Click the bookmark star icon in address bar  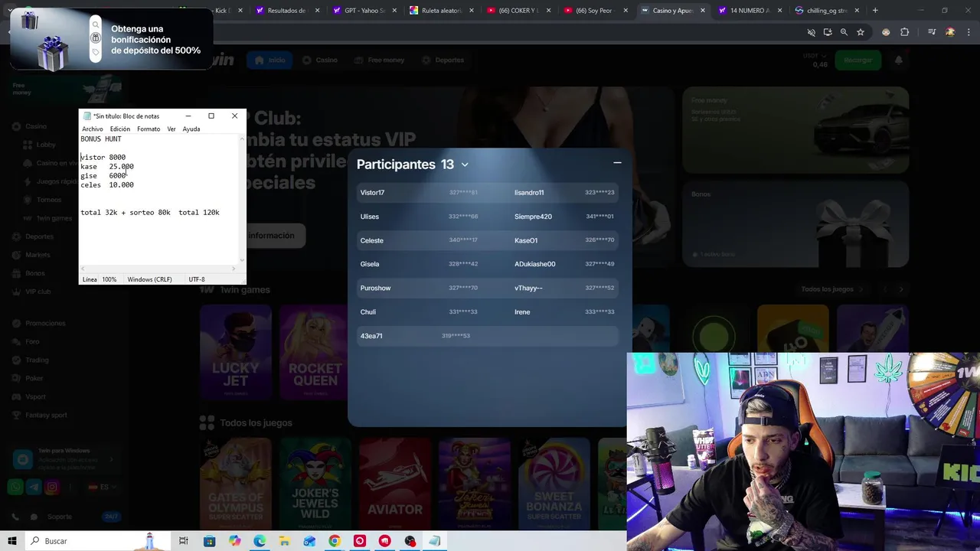pos(861,32)
